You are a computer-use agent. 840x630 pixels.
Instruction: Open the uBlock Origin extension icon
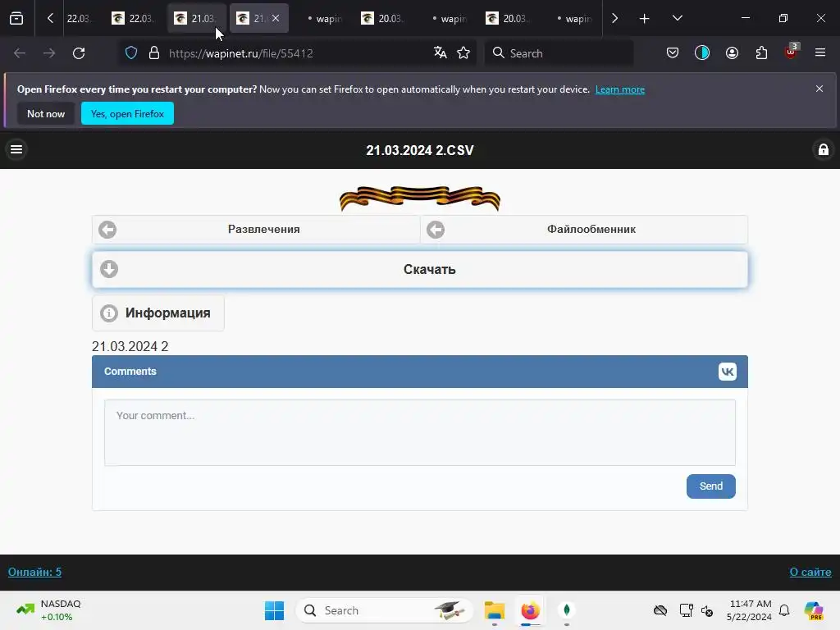pyautogui.click(x=792, y=52)
